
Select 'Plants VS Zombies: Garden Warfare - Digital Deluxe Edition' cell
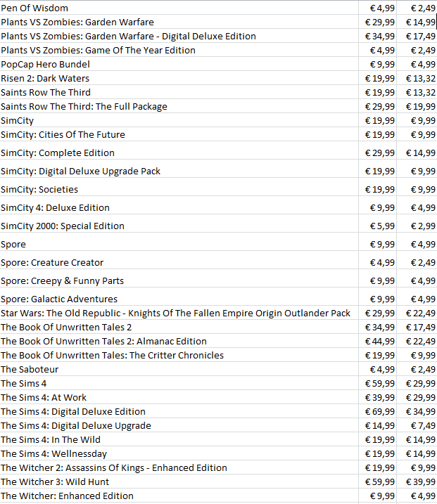click(x=179, y=36)
